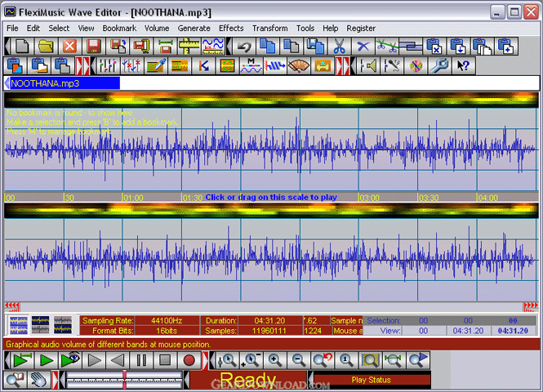Open the Transform menu
Image resolution: width=543 pixels, height=392 pixels.
click(269, 28)
